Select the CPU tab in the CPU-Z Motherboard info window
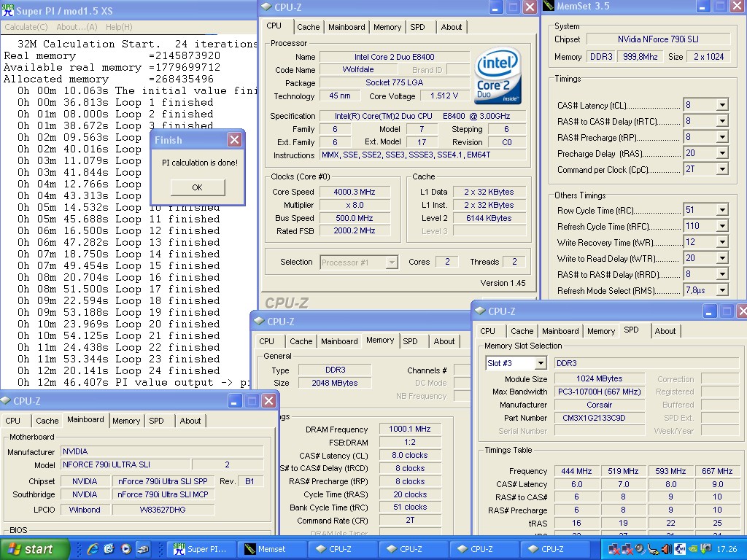 pos(13,421)
